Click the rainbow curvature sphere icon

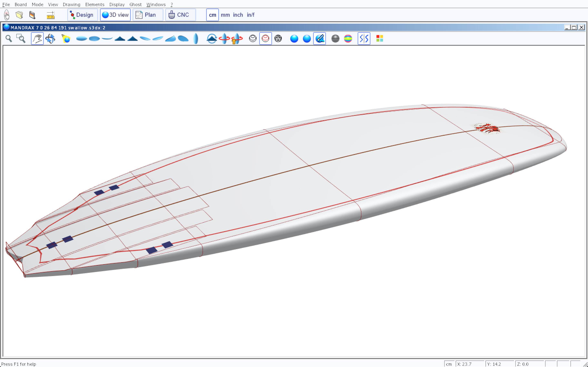pyautogui.click(x=348, y=39)
